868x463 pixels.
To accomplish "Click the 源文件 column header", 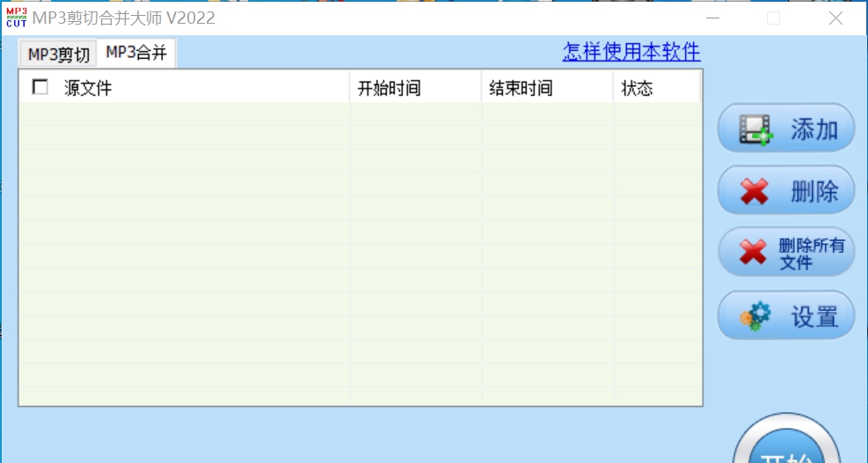I will pos(185,87).
